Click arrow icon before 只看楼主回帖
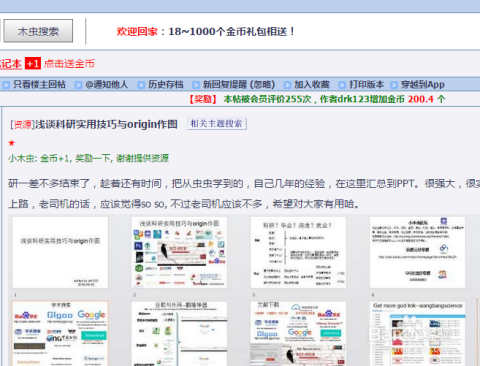This screenshot has width=480, height=366. click(x=6, y=85)
